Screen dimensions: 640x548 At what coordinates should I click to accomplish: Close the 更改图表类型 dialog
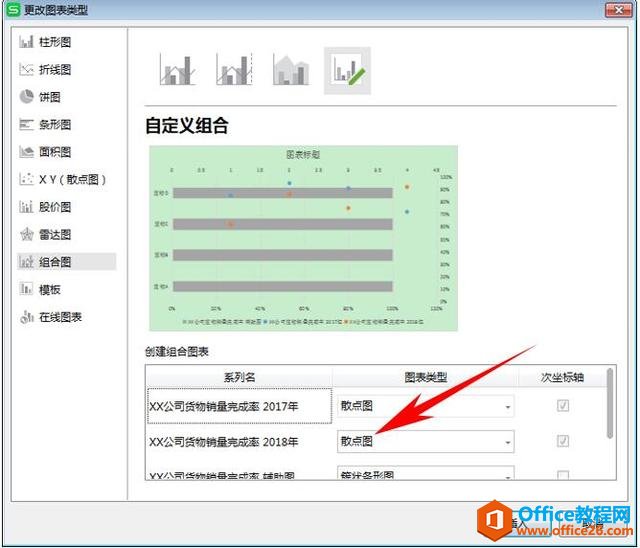point(619,10)
